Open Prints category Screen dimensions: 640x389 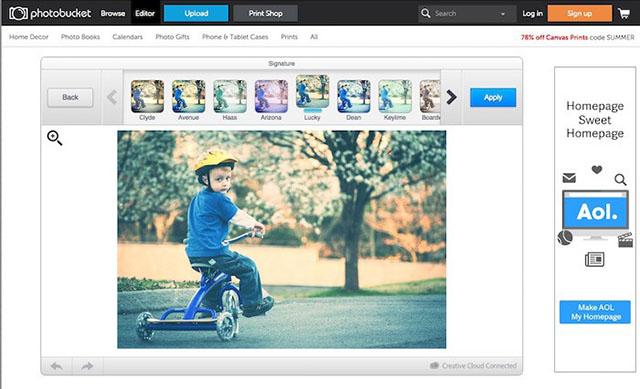click(289, 37)
